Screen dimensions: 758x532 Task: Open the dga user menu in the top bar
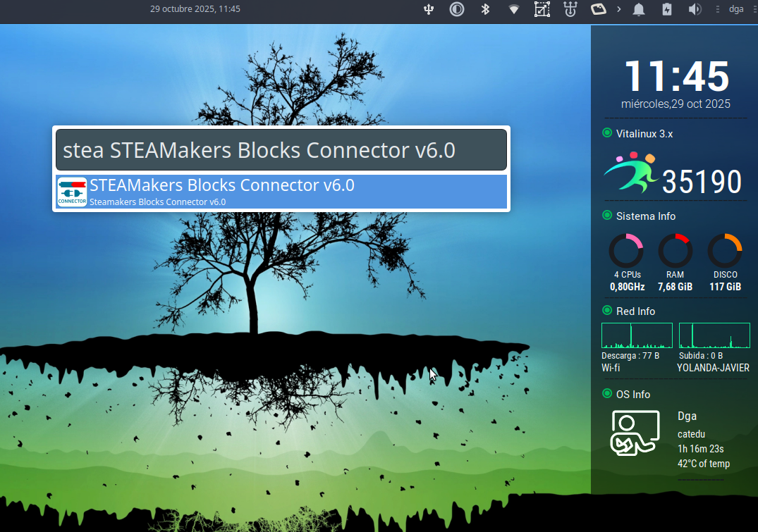pyautogui.click(x=736, y=9)
